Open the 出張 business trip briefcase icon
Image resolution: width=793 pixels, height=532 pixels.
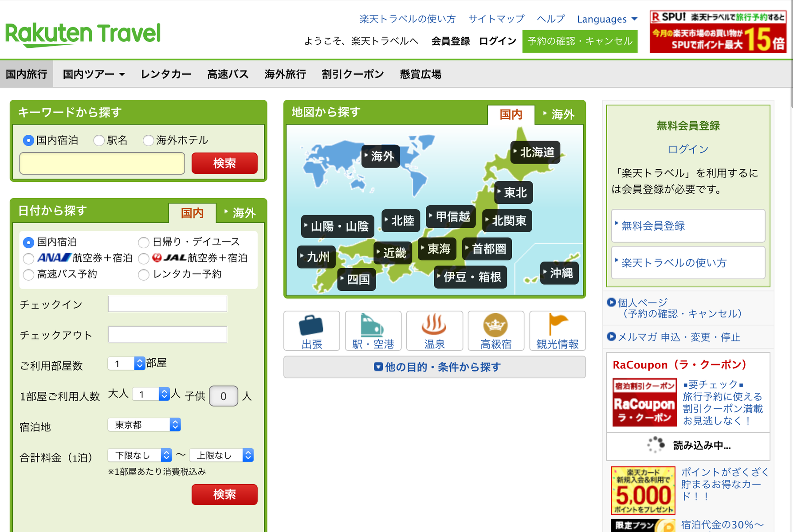pos(312,331)
